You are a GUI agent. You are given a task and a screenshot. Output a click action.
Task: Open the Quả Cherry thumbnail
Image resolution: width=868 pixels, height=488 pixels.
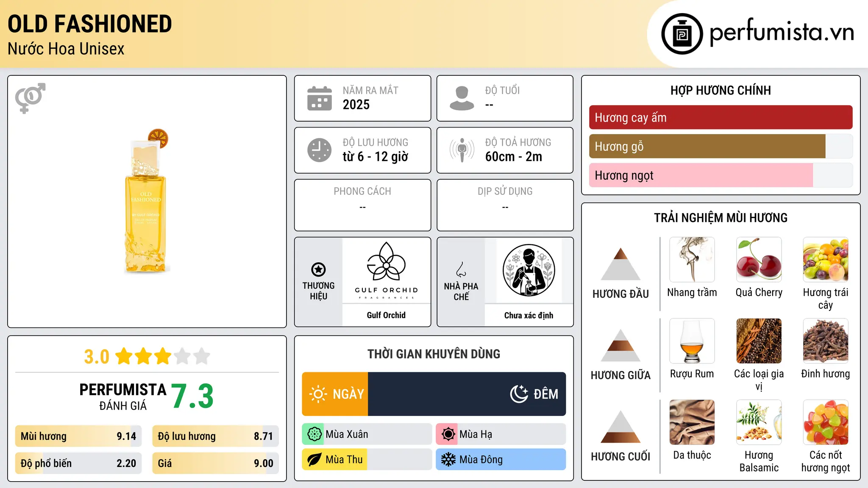(x=759, y=260)
